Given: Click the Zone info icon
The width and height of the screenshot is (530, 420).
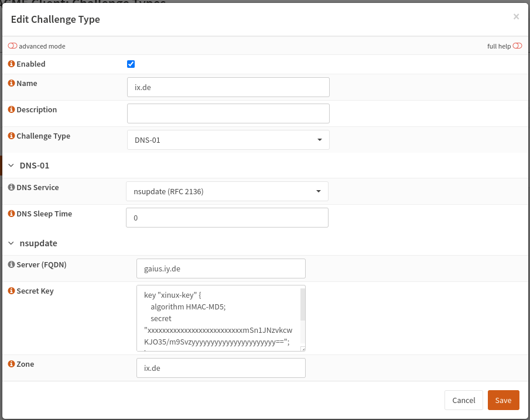Looking at the screenshot, I should (11, 364).
